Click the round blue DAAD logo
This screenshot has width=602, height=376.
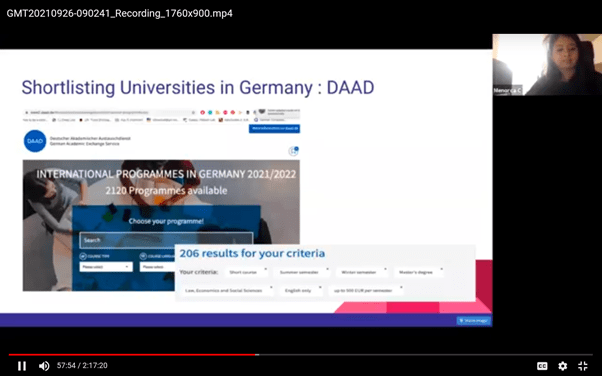(35, 141)
